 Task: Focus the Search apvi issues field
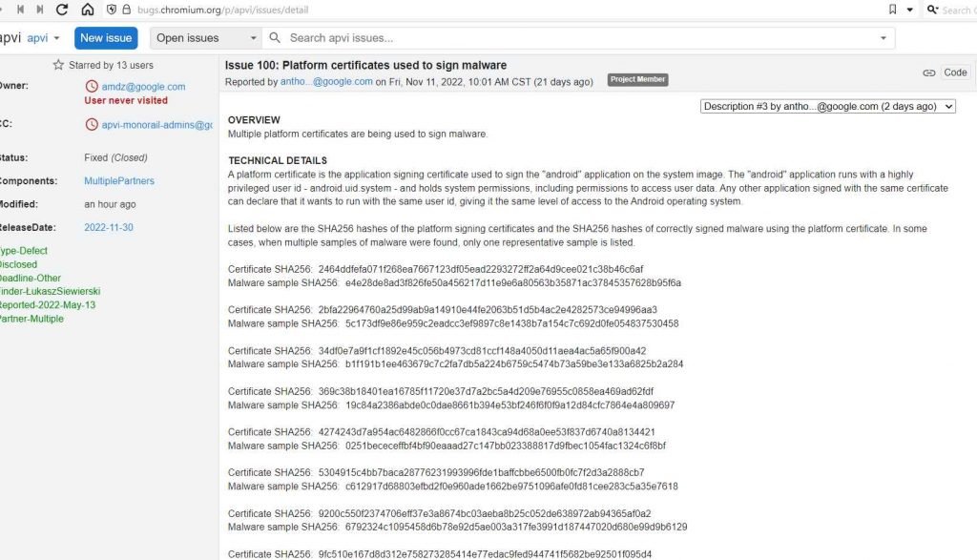point(579,38)
